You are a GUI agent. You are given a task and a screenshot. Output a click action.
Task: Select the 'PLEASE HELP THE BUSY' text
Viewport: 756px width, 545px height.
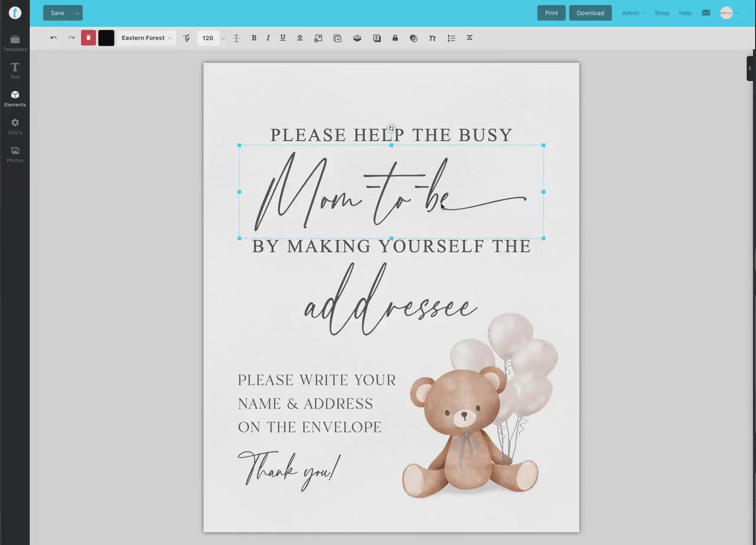click(391, 135)
